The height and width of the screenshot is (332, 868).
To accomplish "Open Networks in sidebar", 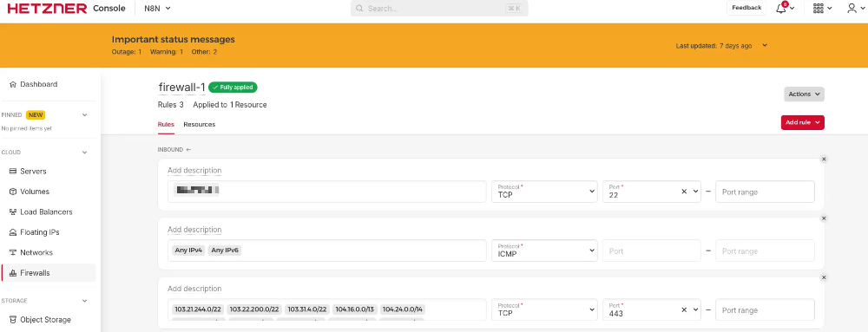I will [36, 252].
